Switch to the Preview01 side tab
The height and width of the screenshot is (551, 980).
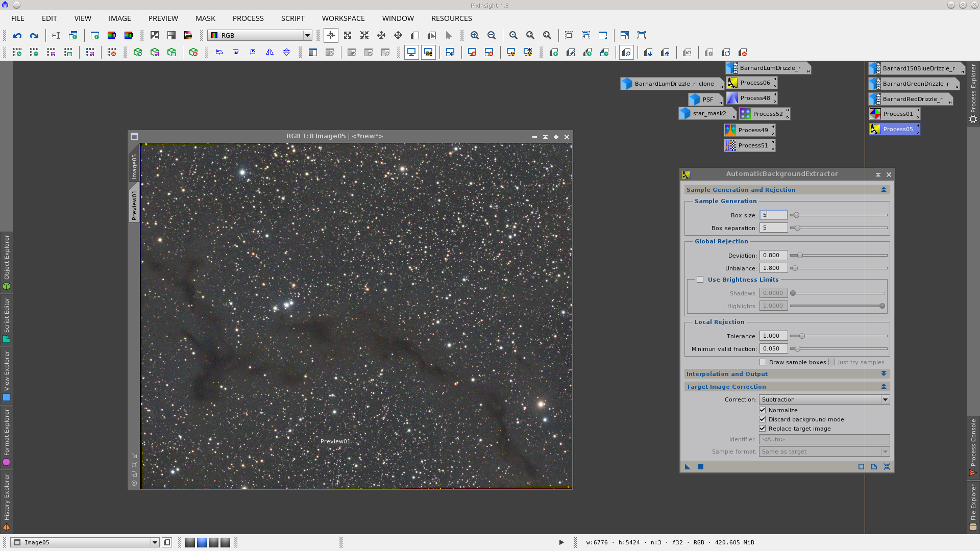click(134, 205)
